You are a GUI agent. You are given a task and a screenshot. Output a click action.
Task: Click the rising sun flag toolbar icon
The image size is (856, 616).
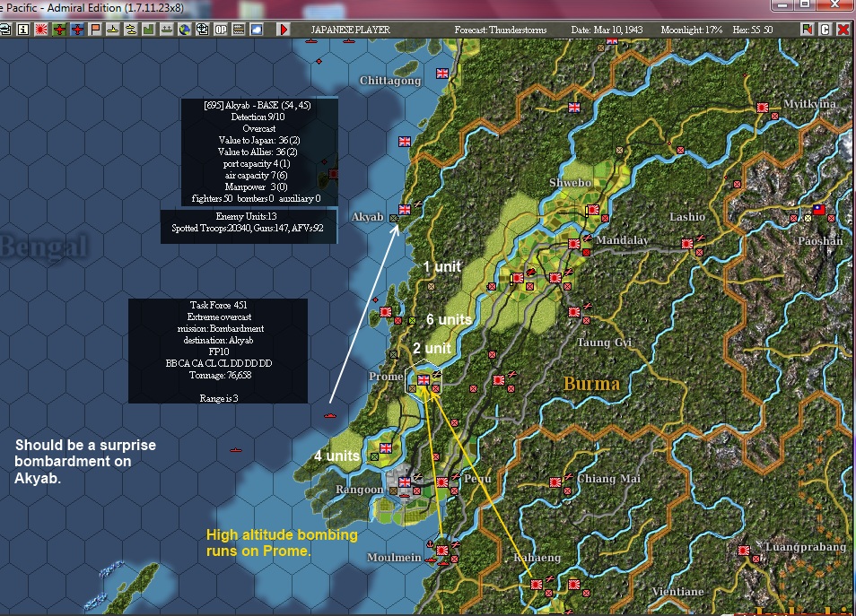pos(41,30)
